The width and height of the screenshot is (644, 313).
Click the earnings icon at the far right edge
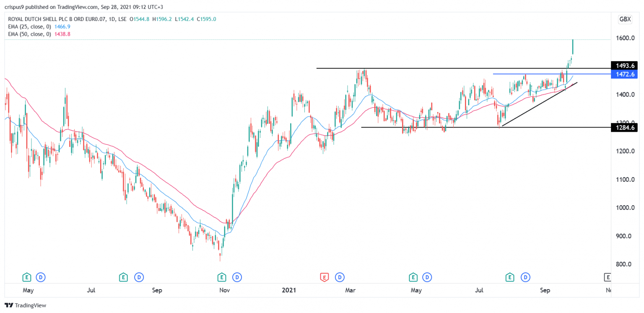(608, 277)
